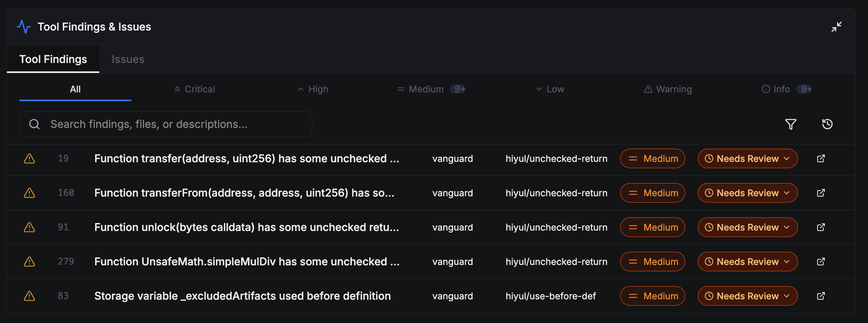
Task: Switch to the Issues tab
Action: coord(128,59)
